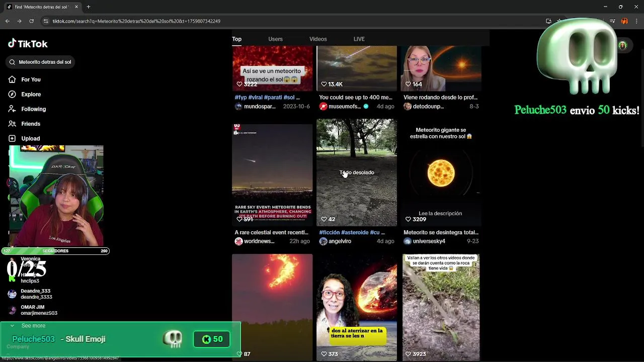Open worldnews profile avatar

click(x=238, y=241)
